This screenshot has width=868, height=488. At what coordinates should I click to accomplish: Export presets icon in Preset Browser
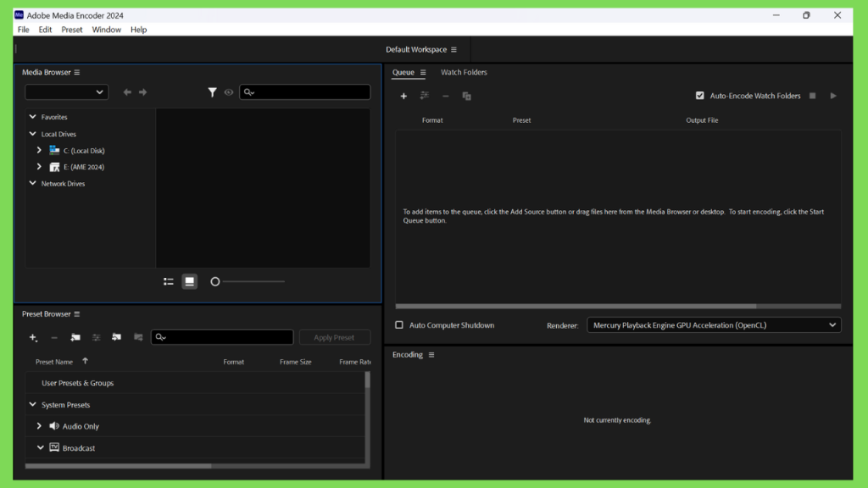[x=138, y=337]
